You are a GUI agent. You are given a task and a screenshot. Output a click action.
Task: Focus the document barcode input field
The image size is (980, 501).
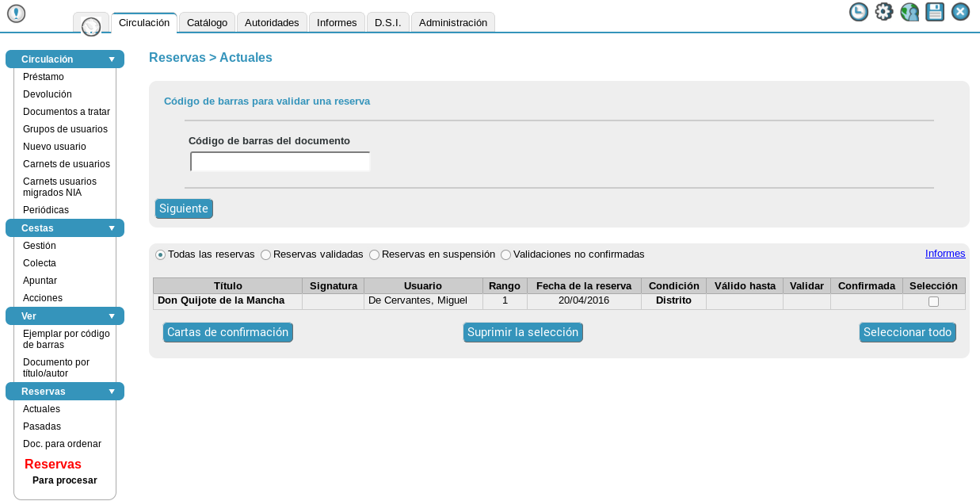[x=280, y=163]
